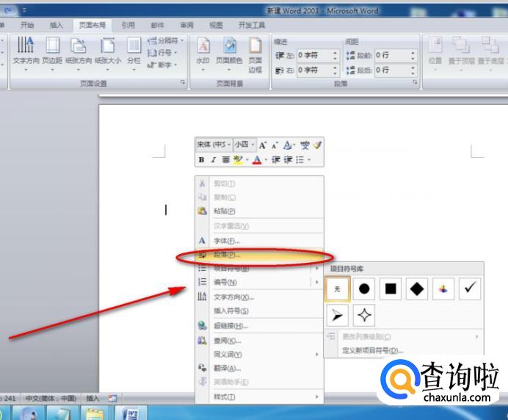This screenshot has width=508, height=420.
Task: Select the Format Painter brush icon
Action: pyautogui.click(x=317, y=145)
